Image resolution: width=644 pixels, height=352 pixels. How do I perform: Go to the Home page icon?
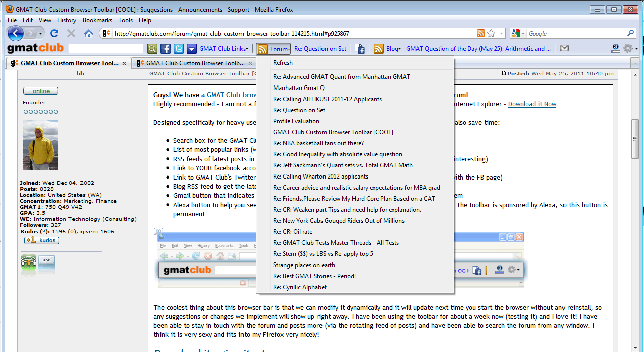pos(89,33)
